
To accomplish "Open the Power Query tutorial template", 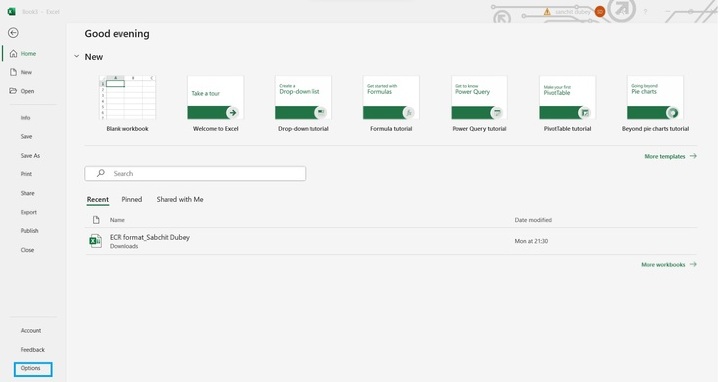I will click(479, 104).
